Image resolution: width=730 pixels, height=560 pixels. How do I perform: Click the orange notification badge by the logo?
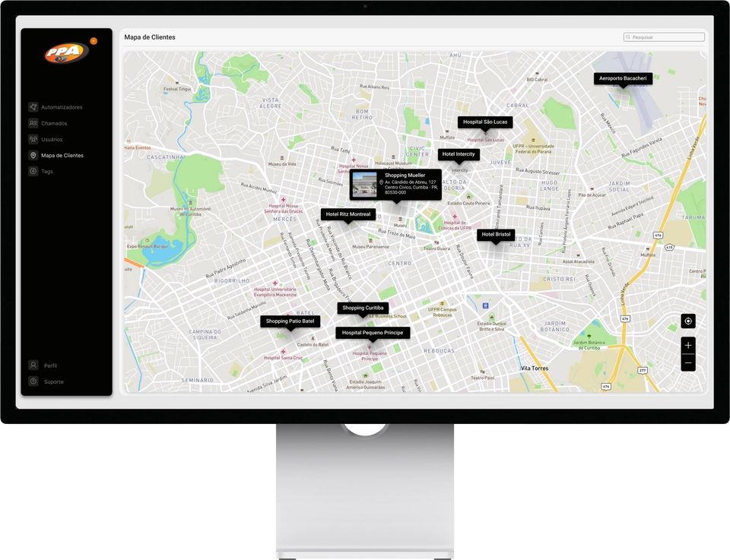click(94, 41)
